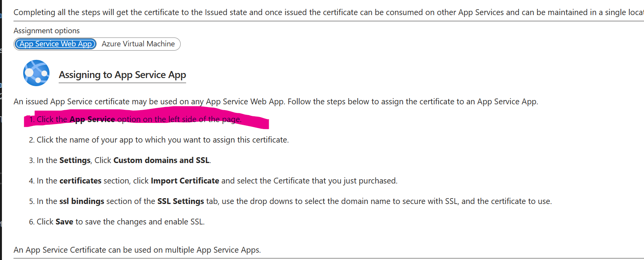Click 'An issued App Service certificate' paragraph
Image resolution: width=644 pixels, height=260 pixels.
[x=276, y=102]
